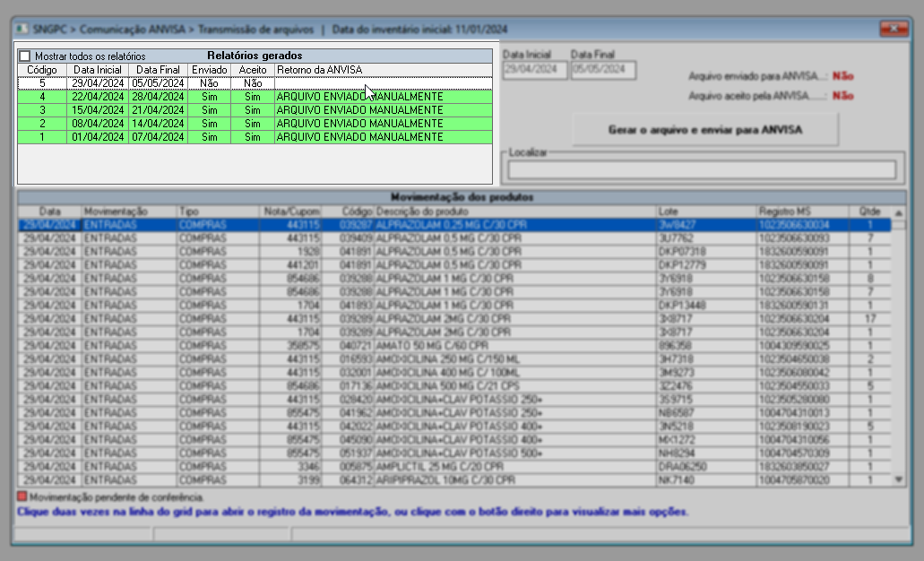Click the 'Movimentação' column header

coord(130,211)
